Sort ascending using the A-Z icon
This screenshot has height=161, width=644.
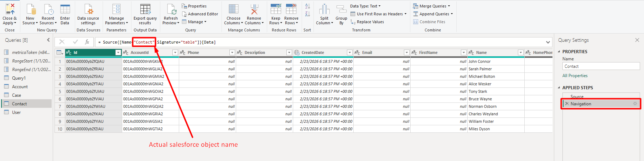[307, 6]
